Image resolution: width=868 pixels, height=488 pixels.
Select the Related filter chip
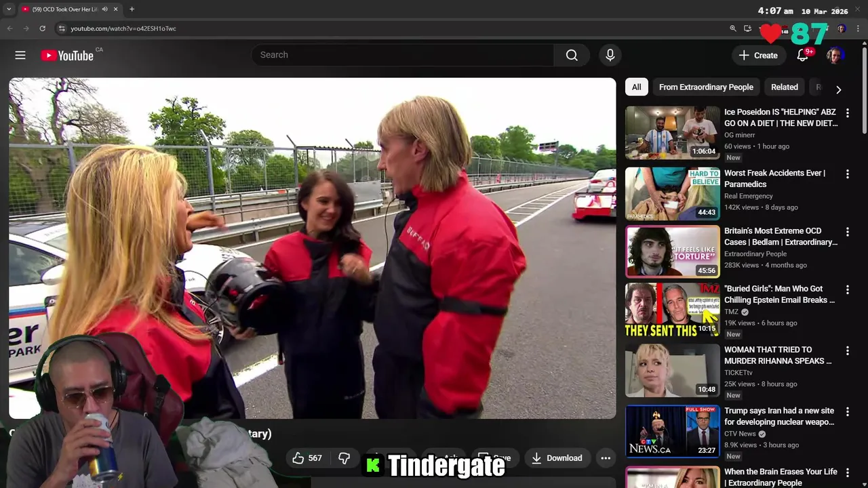(785, 87)
